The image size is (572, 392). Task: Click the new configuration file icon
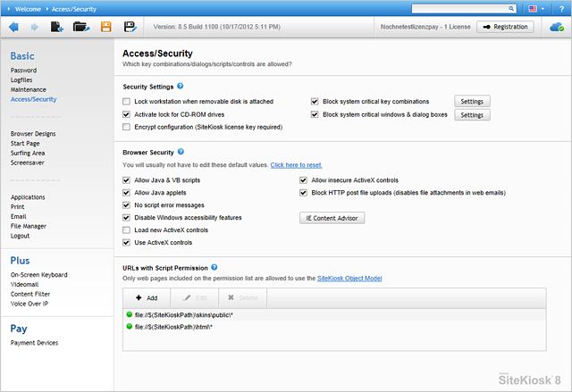pyautogui.click(x=57, y=27)
